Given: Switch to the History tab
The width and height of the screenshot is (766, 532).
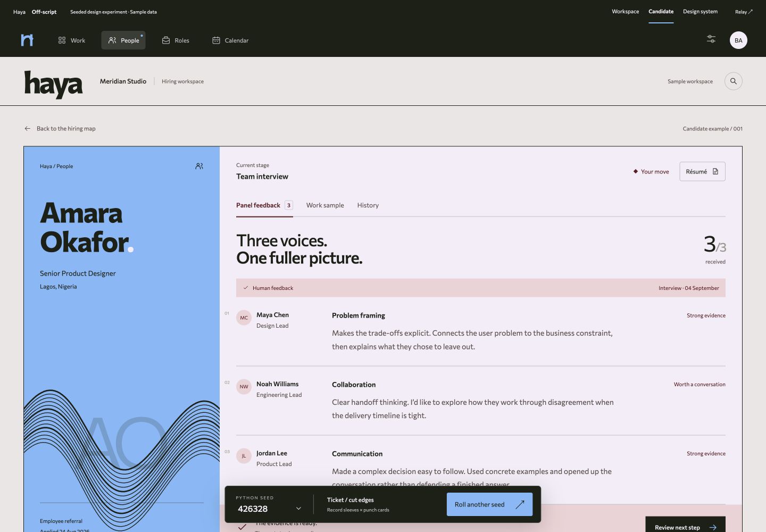Looking at the screenshot, I should (368, 205).
